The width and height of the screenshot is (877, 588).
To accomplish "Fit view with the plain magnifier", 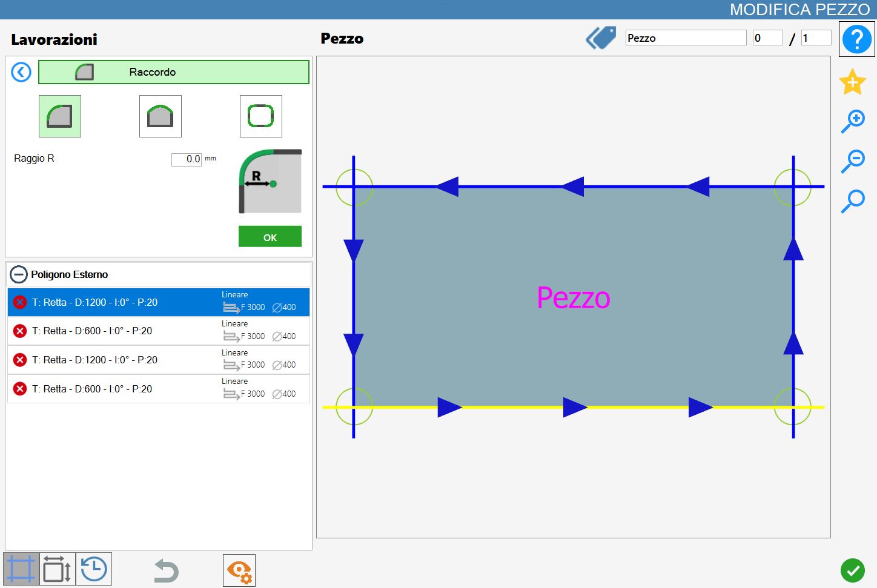I will point(853,201).
